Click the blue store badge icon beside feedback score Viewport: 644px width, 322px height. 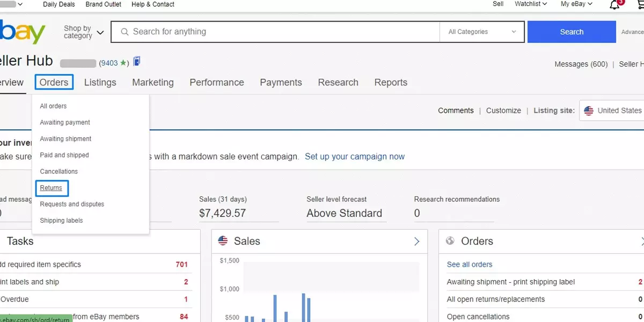[137, 62]
